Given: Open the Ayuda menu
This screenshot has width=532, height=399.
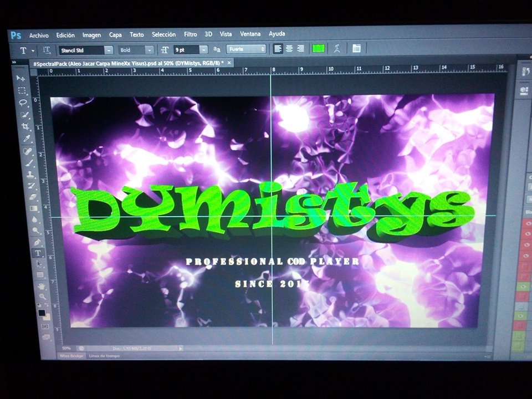Looking at the screenshot, I should [277, 34].
